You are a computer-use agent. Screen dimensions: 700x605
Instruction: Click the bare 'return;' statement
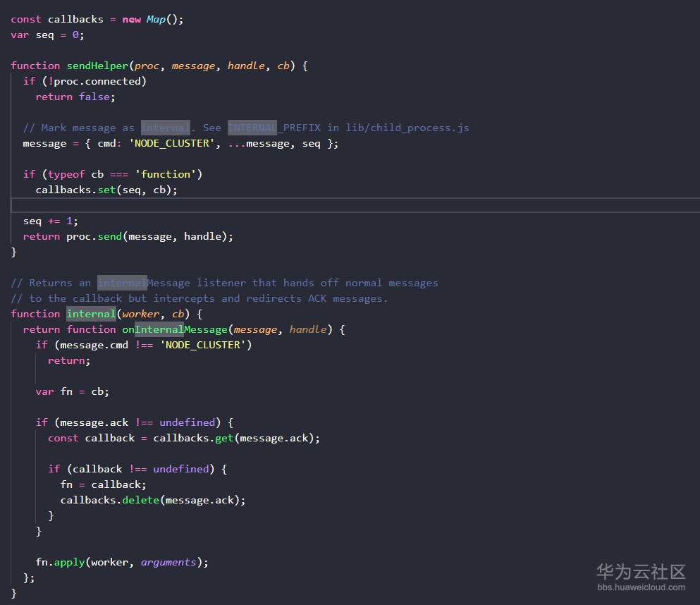tap(69, 360)
